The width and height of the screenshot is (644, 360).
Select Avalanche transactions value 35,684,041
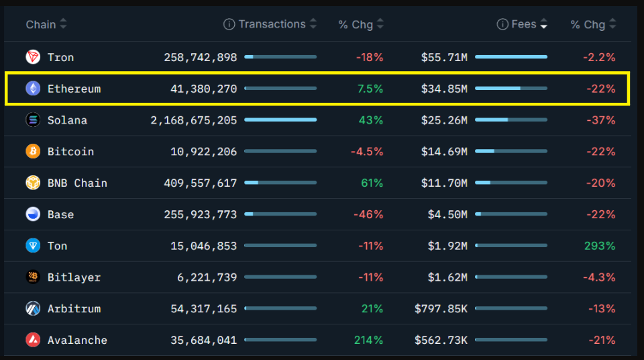(x=204, y=341)
